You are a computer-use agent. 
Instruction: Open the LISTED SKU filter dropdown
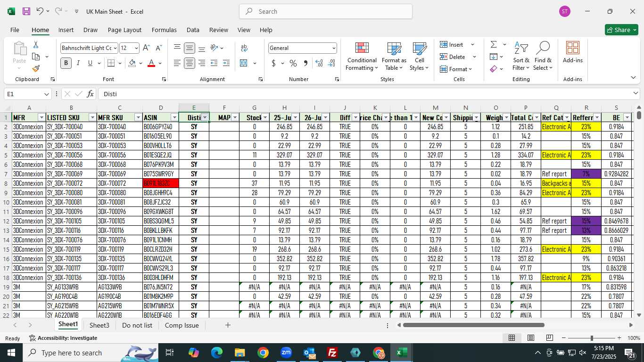[92, 117]
